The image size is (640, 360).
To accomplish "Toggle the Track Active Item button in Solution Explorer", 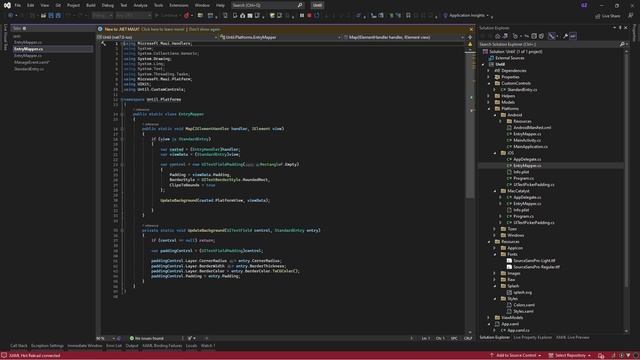I will 552,36.
